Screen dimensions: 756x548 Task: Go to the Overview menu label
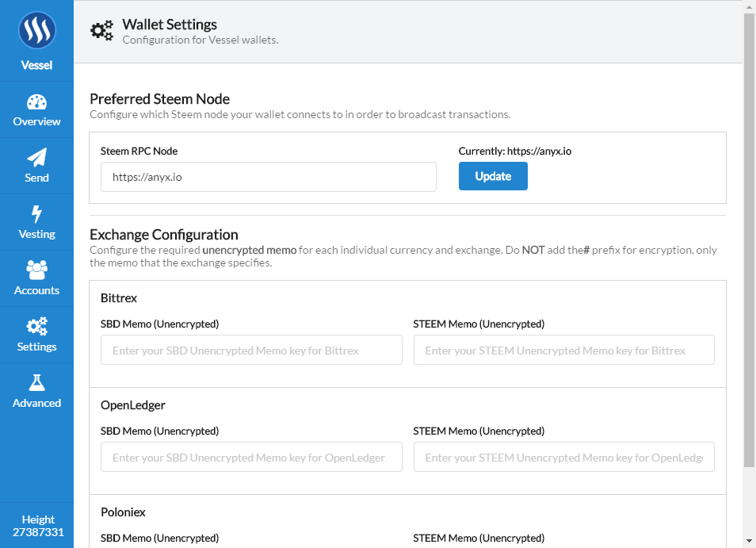[x=36, y=121]
